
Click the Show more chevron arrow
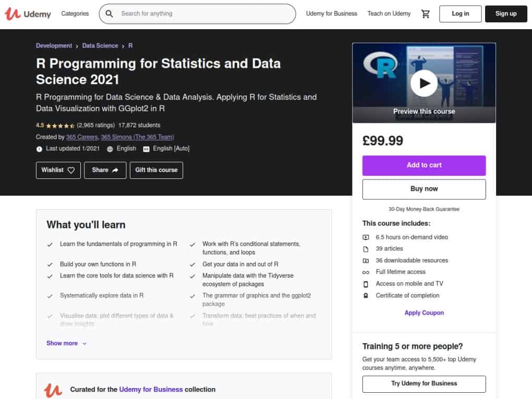[84, 343]
